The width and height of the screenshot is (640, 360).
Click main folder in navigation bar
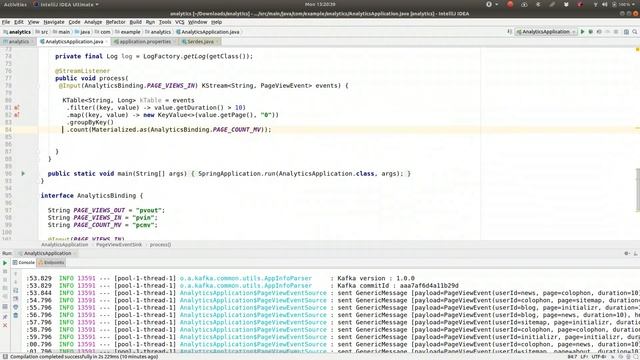61,32
